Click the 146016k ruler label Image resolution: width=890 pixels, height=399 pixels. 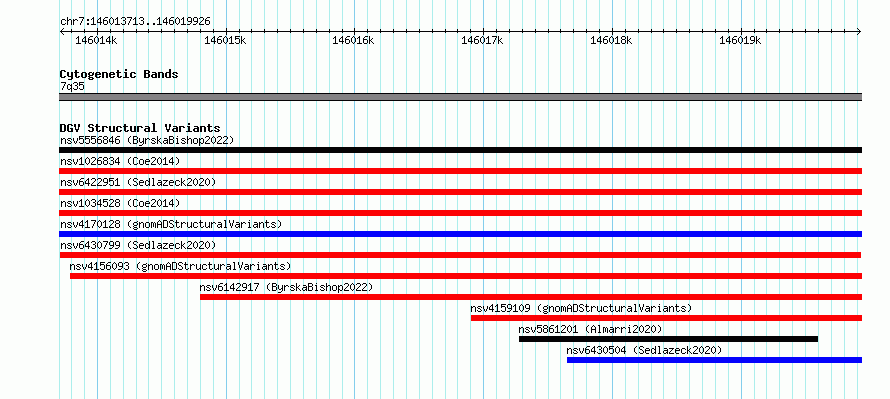point(354,41)
